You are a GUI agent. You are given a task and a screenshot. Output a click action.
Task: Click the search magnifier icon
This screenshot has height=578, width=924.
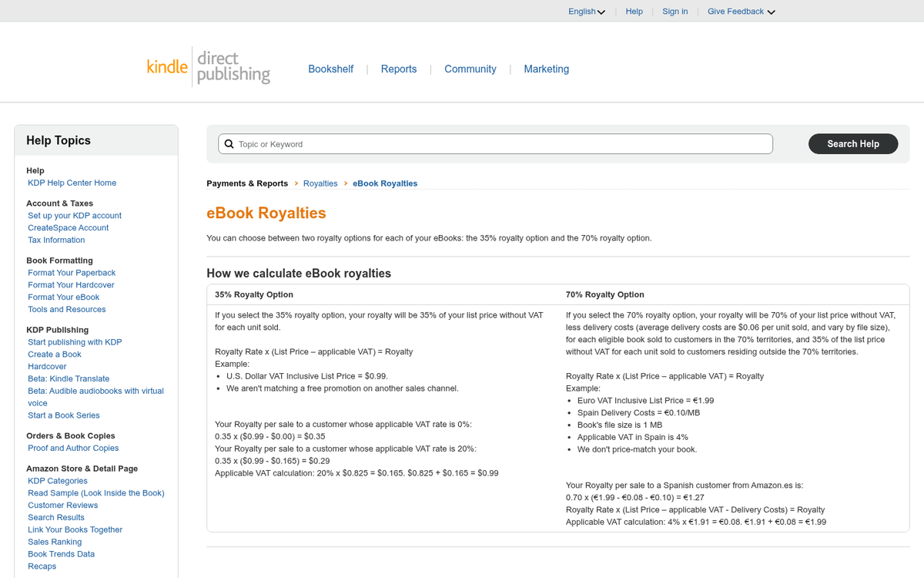pos(229,143)
